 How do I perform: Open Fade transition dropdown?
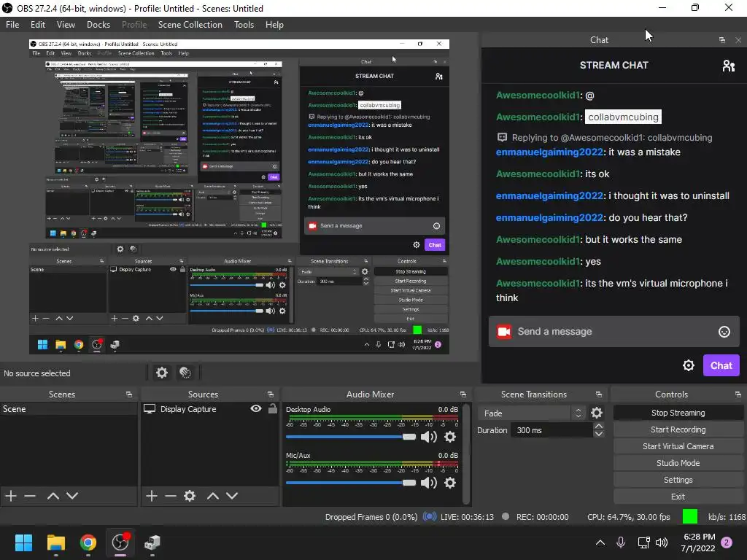pos(531,413)
